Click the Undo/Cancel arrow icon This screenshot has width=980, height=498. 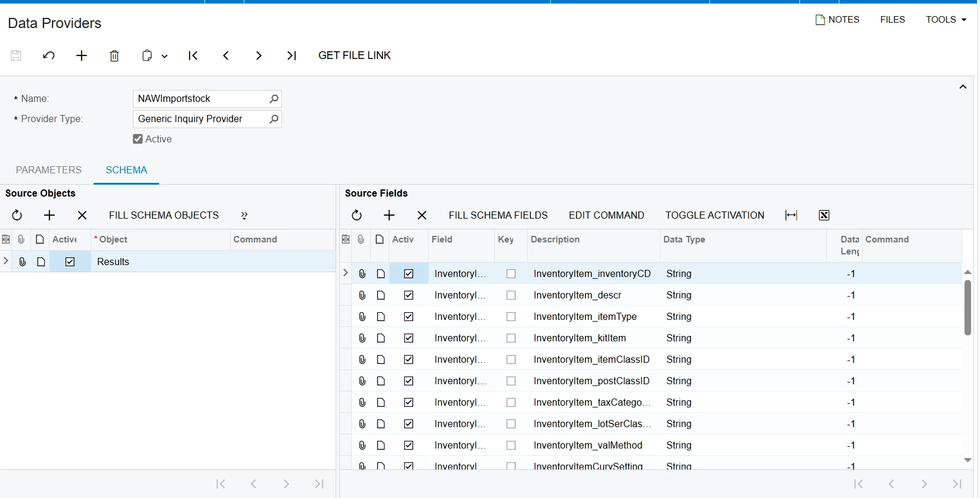[x=49, y=55]
